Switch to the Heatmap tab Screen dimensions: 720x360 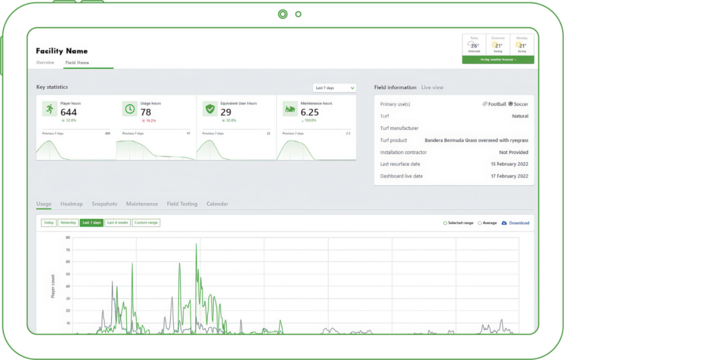click(x=72, y=204)
